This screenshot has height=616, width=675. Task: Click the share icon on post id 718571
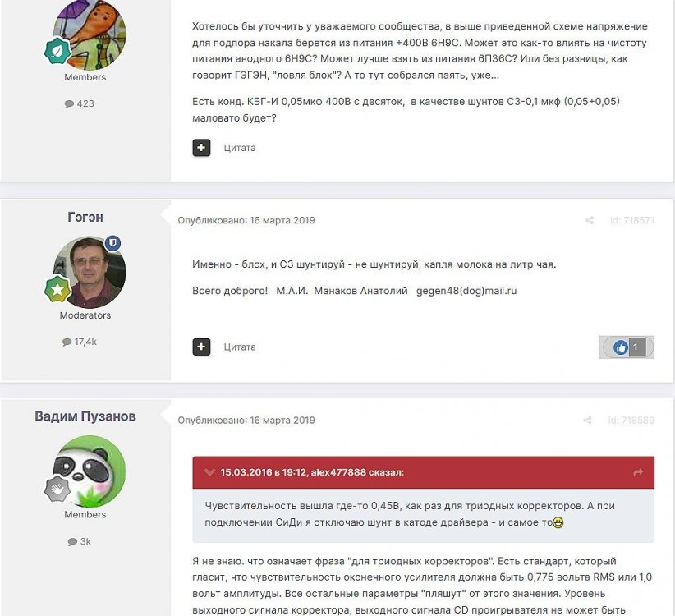[590, 220]
